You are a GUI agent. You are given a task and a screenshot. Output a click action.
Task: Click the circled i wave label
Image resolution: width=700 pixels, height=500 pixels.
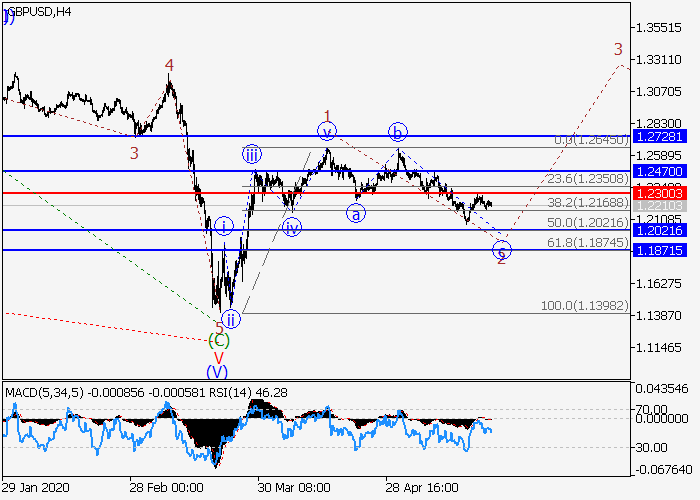tap(225, 226)
